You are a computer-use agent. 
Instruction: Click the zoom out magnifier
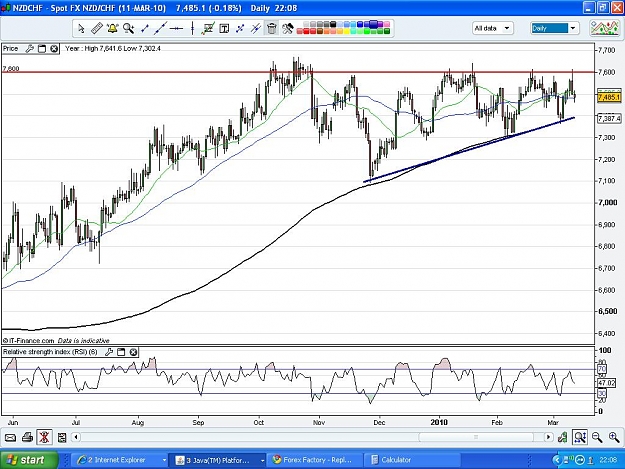coord(597,438)
